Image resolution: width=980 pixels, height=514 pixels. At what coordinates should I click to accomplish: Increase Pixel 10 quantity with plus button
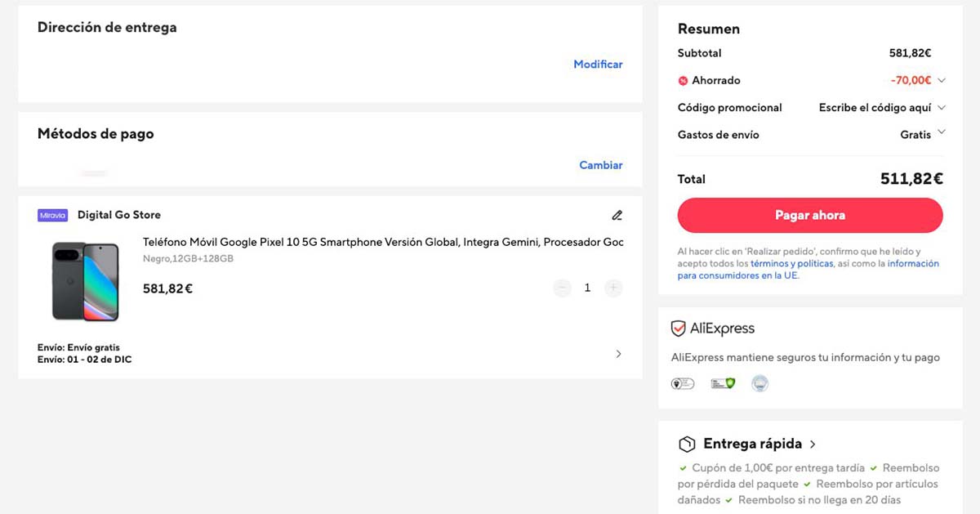[613, 288]
